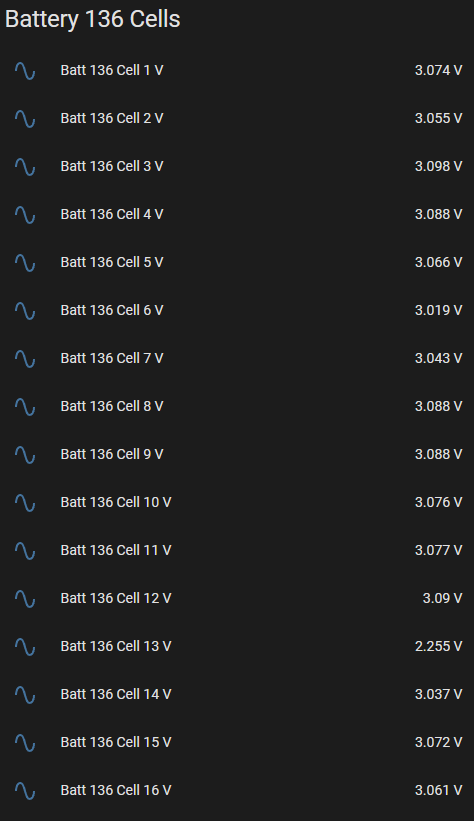Click the 2.255 V reading of Cell 13

coord(438,646)
